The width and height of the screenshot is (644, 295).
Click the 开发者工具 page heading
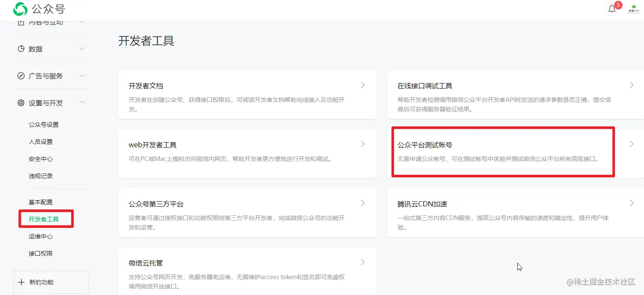(x=146, y=41)
